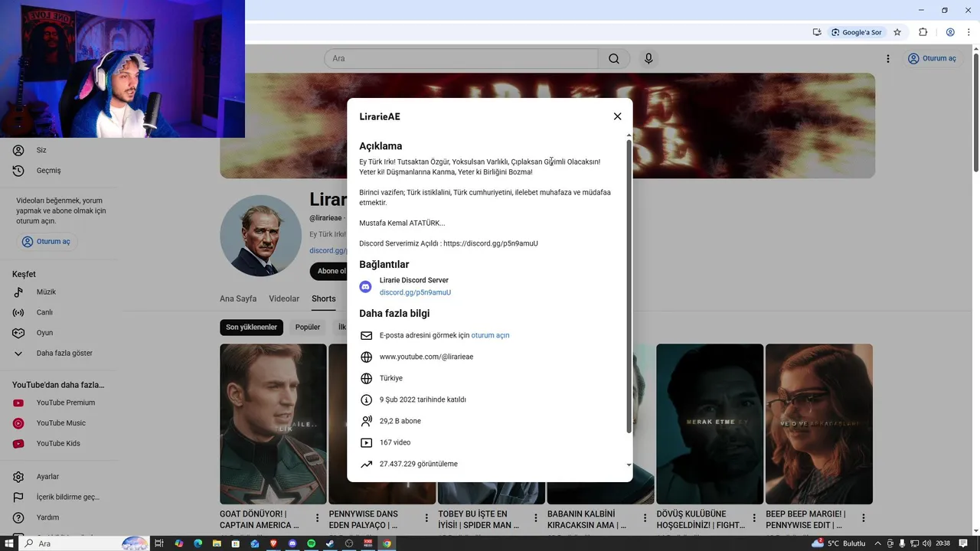Viewport: 980px width, 551px height.
Task: Open Microsoft Edge from the taskbar
Action: pos(198,543)
